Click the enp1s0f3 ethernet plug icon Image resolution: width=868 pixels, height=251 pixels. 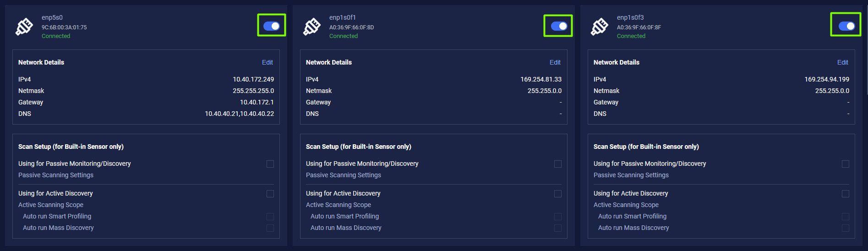tap(600, 27)
